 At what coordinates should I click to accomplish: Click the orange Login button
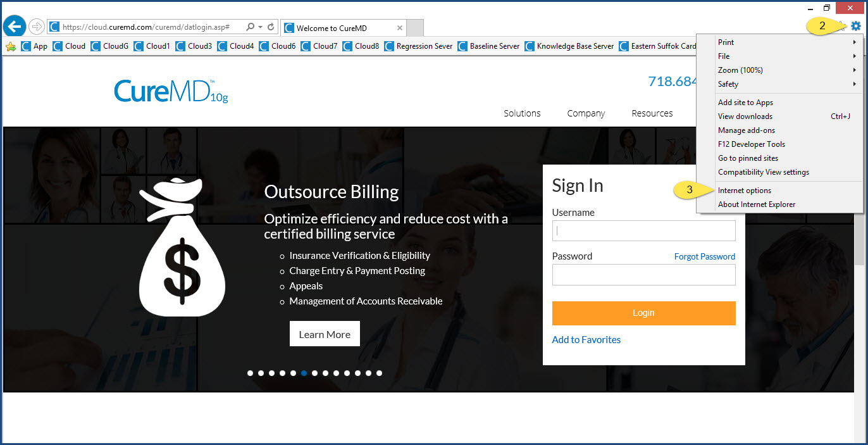point(643,313)
